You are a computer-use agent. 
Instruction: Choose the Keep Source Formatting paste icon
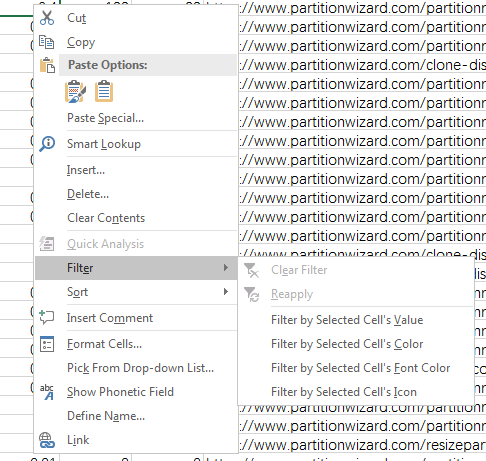[x=76, y=91]
